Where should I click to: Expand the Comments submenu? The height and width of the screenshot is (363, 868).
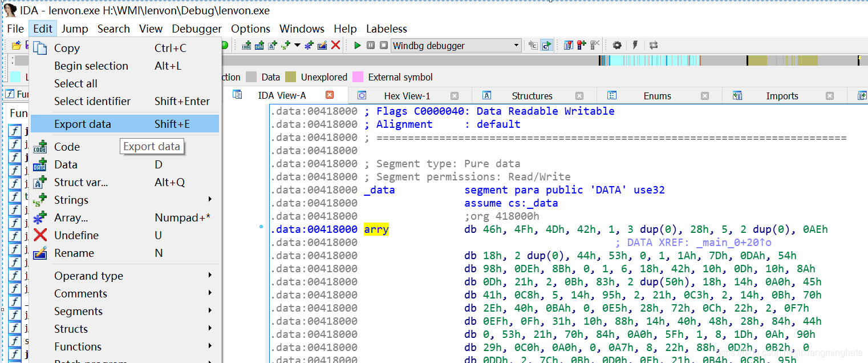coord(125,293)
